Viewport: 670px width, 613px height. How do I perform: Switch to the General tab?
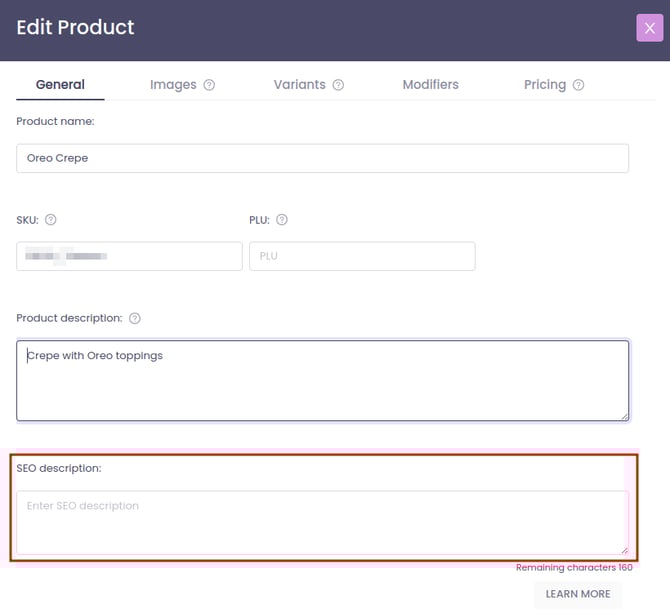(x=60, y=85)
